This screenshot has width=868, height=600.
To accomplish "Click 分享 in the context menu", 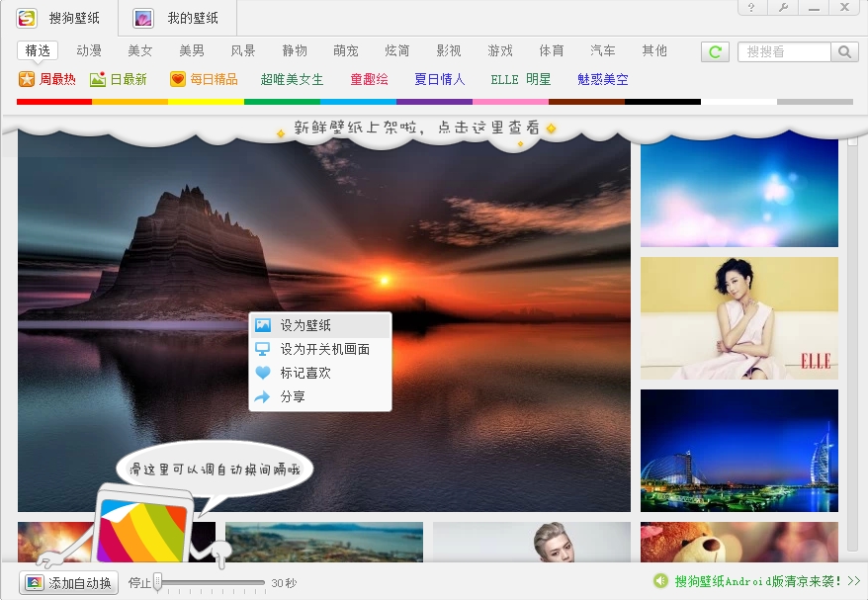I will coord(293,396).
